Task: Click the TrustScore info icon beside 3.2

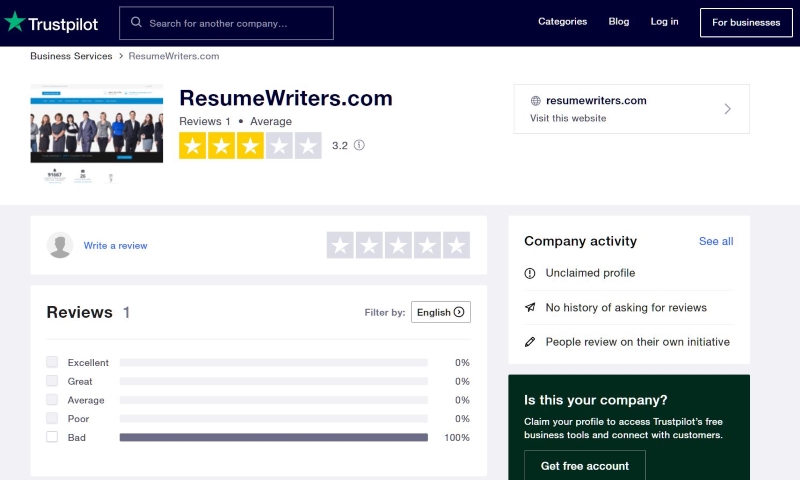Action: 359,145
